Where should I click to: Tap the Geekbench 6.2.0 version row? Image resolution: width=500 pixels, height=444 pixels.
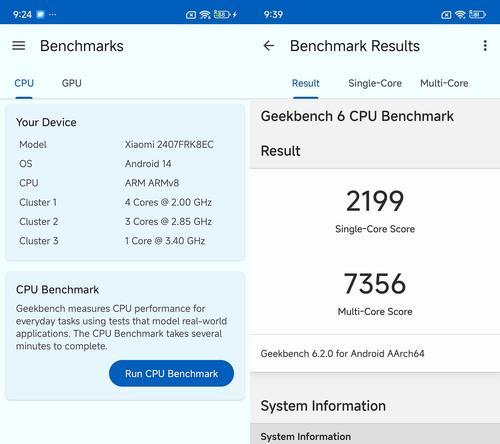click(x=375, y=353)
